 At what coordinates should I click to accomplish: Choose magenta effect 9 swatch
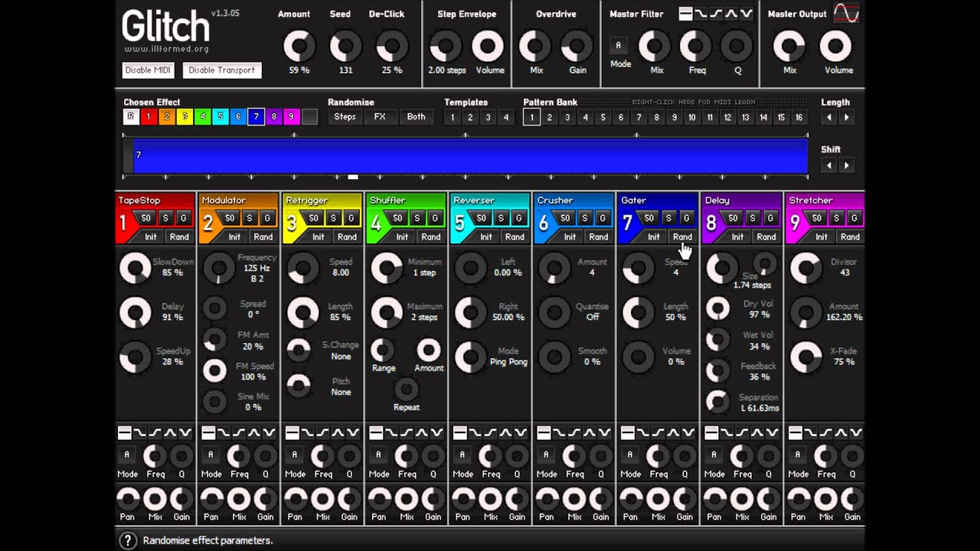coord(291,117)
